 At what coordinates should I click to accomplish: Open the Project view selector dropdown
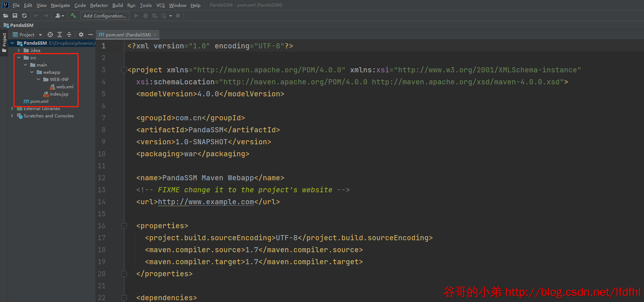(x=27, y=35)
